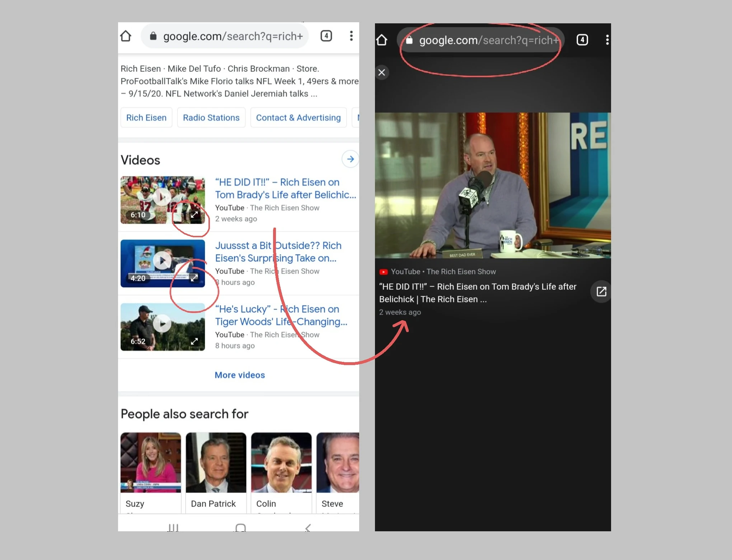
Task: Play the Tom Brady video thumbnail
Action: (162, 197)
